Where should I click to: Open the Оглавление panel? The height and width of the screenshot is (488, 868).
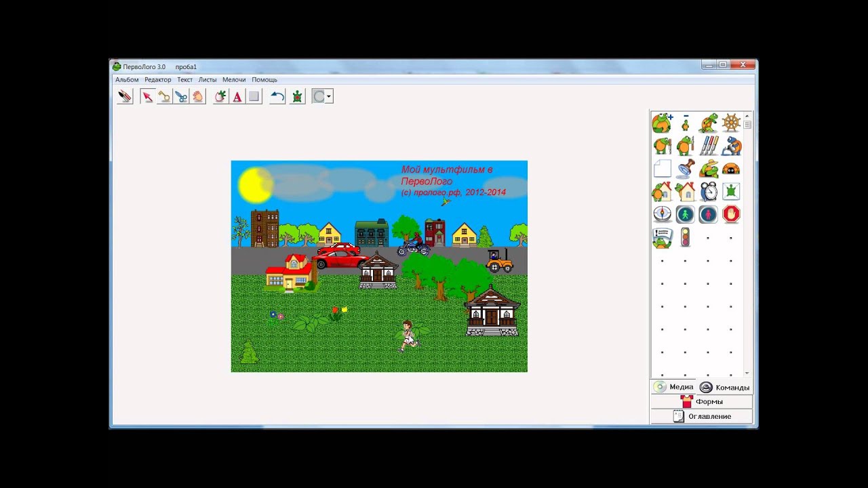click(701, 416)
